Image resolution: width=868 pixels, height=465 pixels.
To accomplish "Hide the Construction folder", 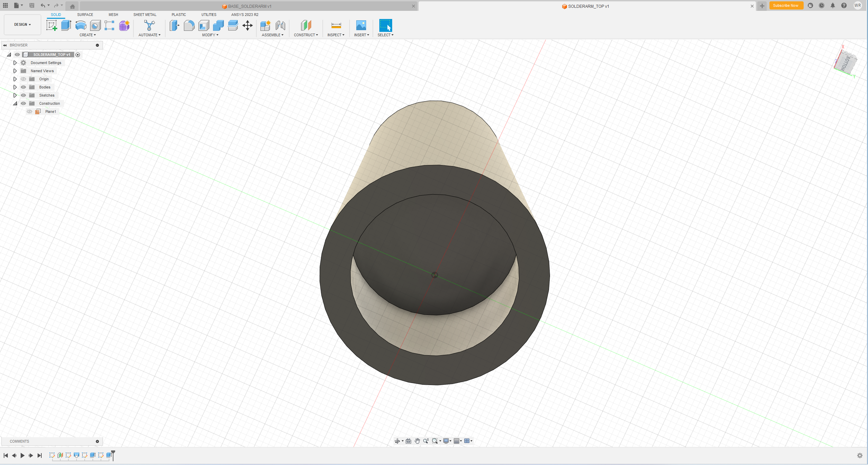I will click(23, 103).
